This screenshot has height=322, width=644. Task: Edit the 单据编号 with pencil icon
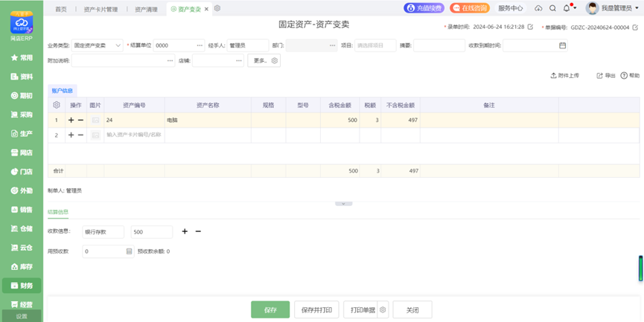click(x=635, y=27)
